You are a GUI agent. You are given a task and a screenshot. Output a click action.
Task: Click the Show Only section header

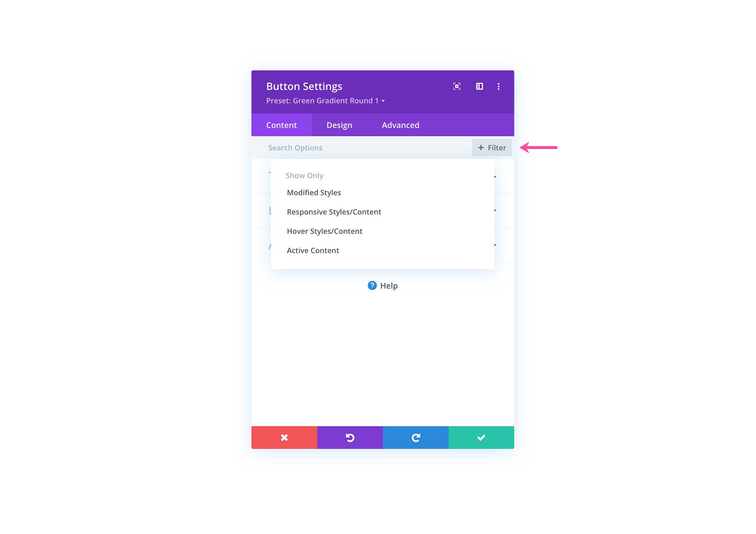click(x=304, y=175)
